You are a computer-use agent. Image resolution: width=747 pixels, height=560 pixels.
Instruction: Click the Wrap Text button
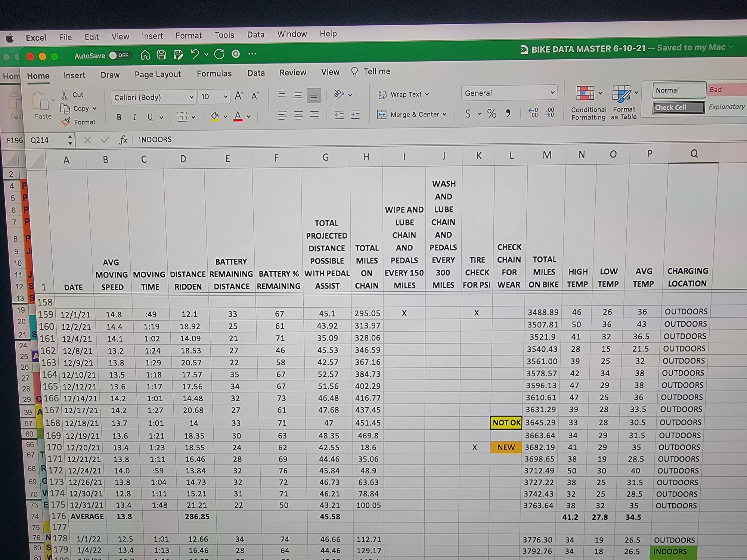point(403,94)
